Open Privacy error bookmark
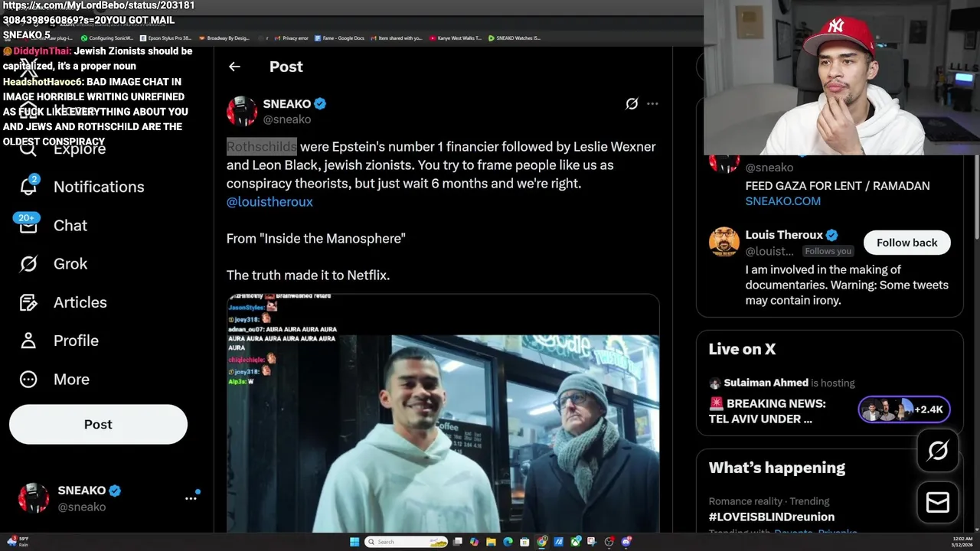 [291, 37]
